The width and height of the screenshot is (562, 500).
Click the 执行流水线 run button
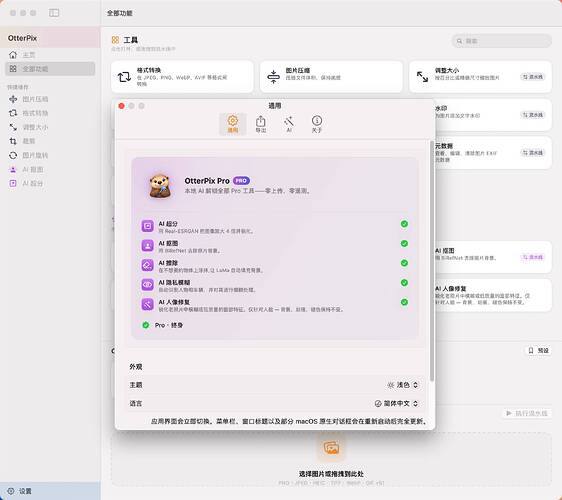pyautogui.click(x=527, y=413)
